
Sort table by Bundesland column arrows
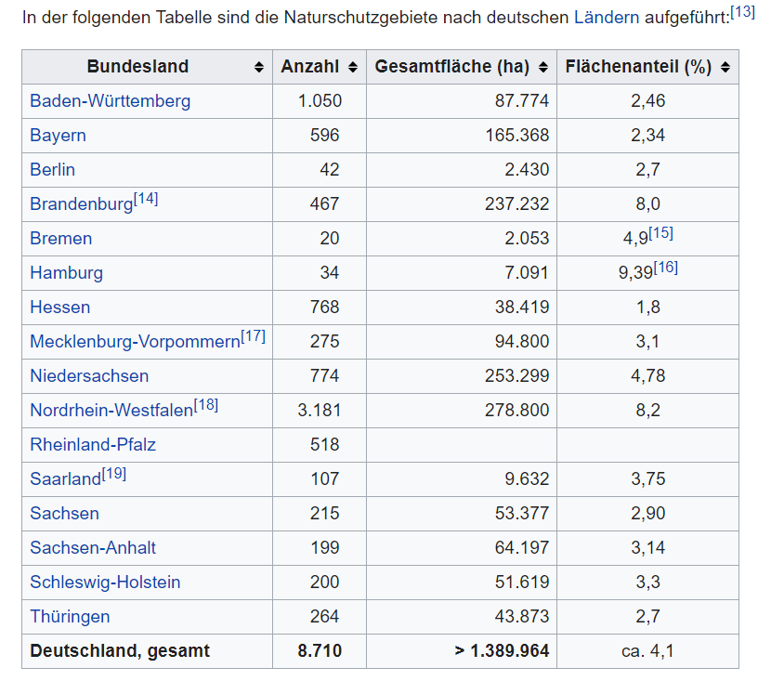coord(258,68)
